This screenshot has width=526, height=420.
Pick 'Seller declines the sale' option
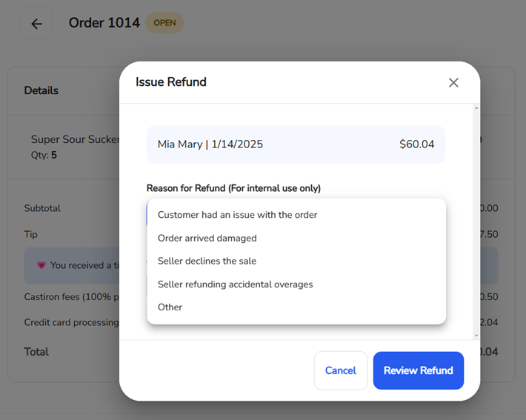click(x=296, y=261)
